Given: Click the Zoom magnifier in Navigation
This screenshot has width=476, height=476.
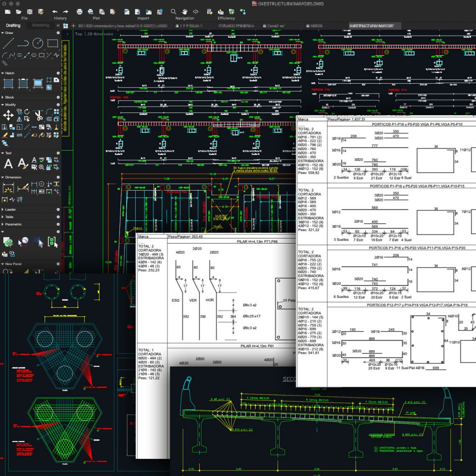Looking at the screenshot, I should click(x=173, y=11).
